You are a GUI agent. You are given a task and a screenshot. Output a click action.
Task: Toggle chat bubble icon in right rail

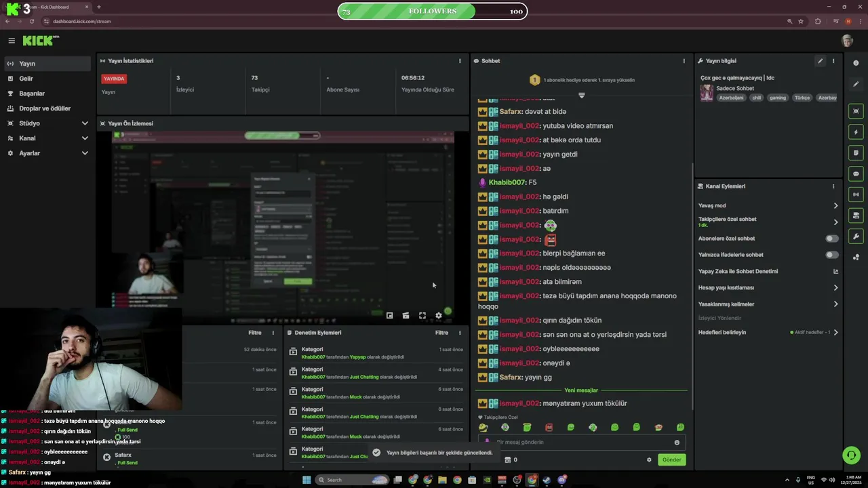click(856, 174)
